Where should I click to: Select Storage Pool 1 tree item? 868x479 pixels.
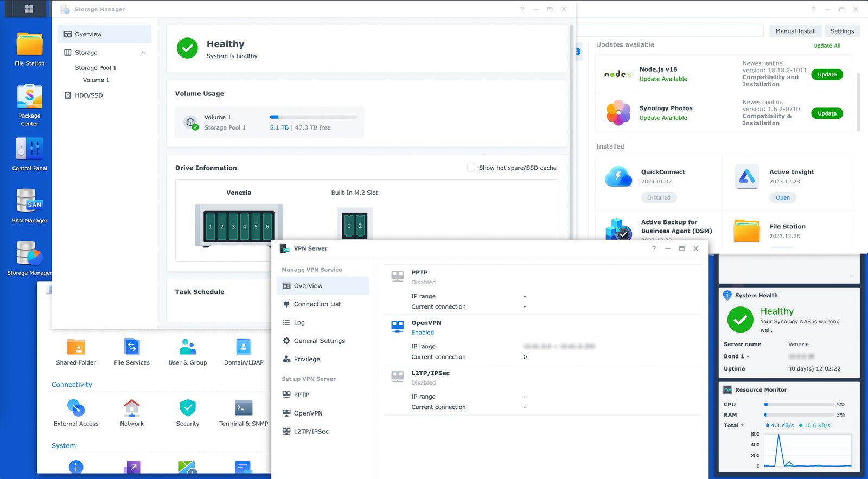point(95,68)
